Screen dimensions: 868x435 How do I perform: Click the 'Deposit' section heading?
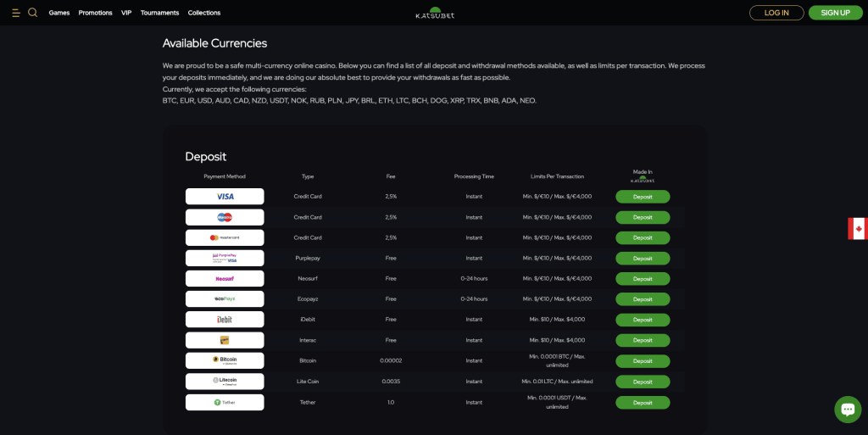coord(205,157)
